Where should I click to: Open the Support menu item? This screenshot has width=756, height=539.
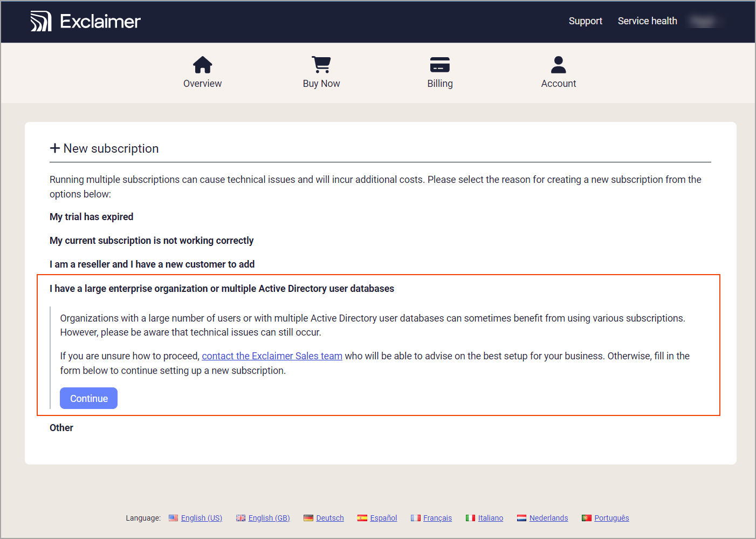tap(585, 21)
